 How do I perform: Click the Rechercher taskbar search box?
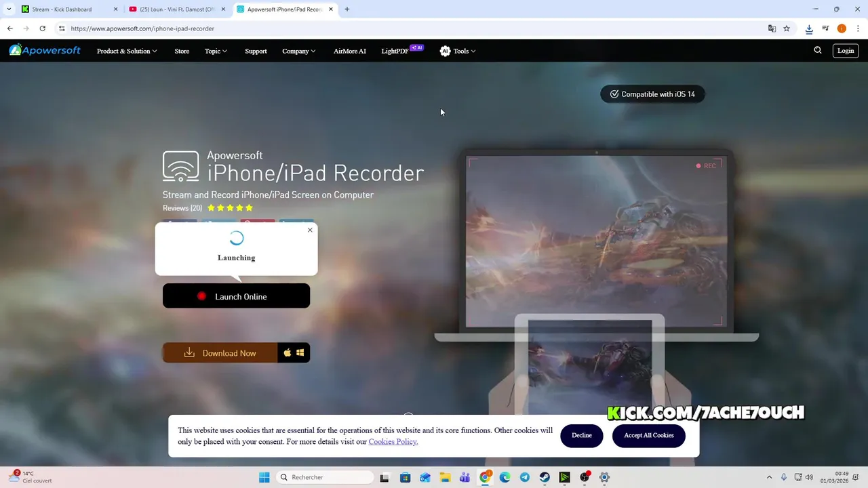click(326, 477)
